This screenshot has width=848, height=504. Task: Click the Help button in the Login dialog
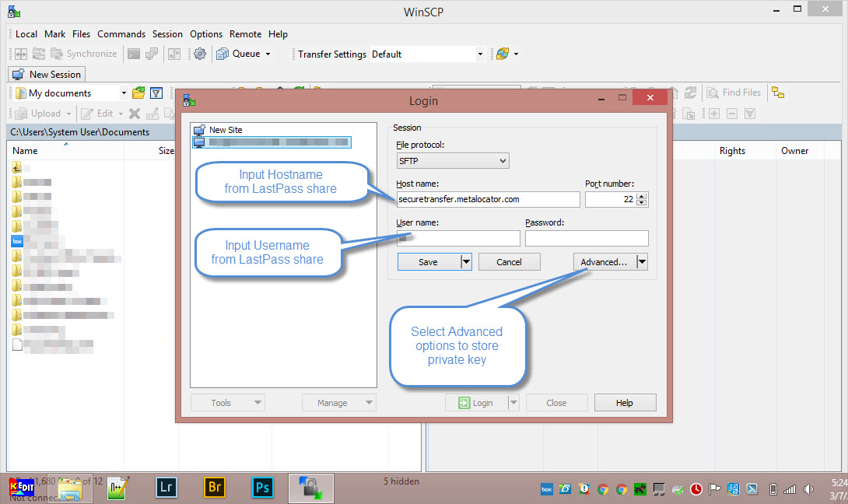625,403
